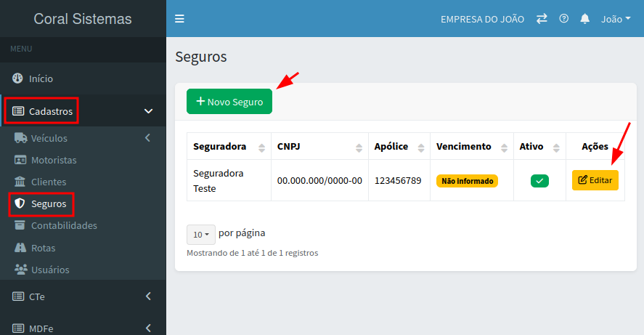The width and height of the screenshot is (644, 335).
Task: Toggle the green Ativo check badge
Action: click(539, 181)
